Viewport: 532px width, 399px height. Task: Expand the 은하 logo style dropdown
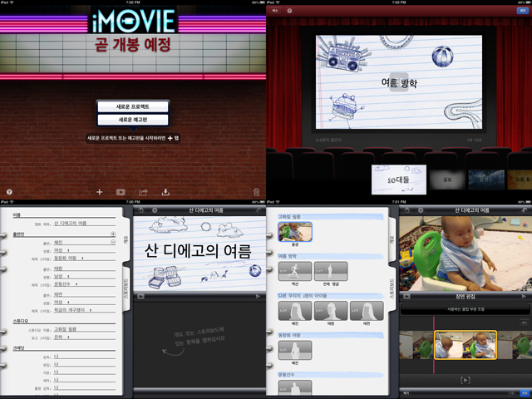[62, 337]
